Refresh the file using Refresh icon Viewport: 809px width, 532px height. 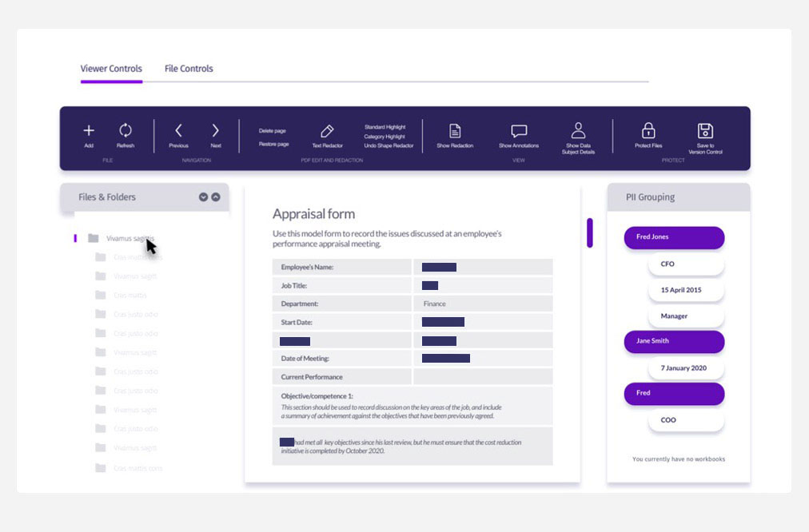point(126,131)
